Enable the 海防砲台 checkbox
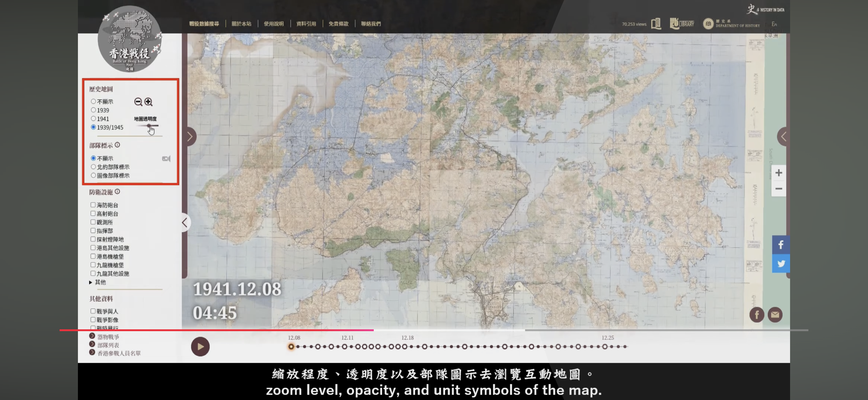868x400 pixels. click(x=93, y=205)
